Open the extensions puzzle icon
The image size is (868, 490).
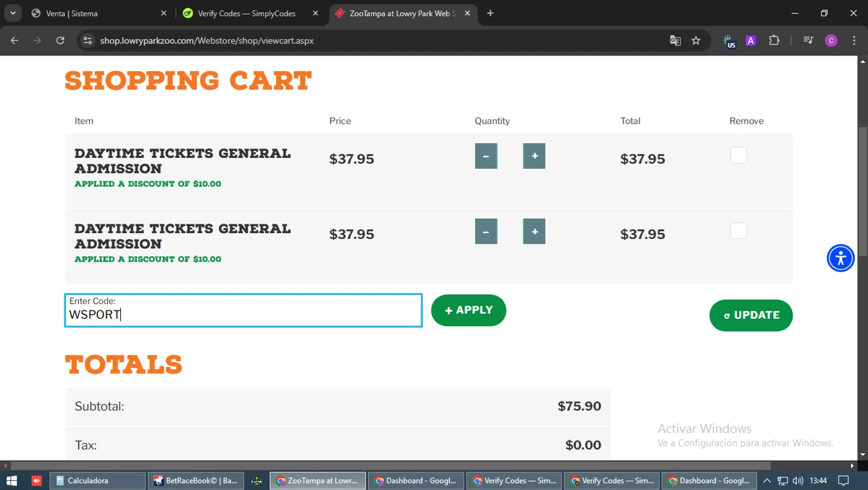pos(774,40)
